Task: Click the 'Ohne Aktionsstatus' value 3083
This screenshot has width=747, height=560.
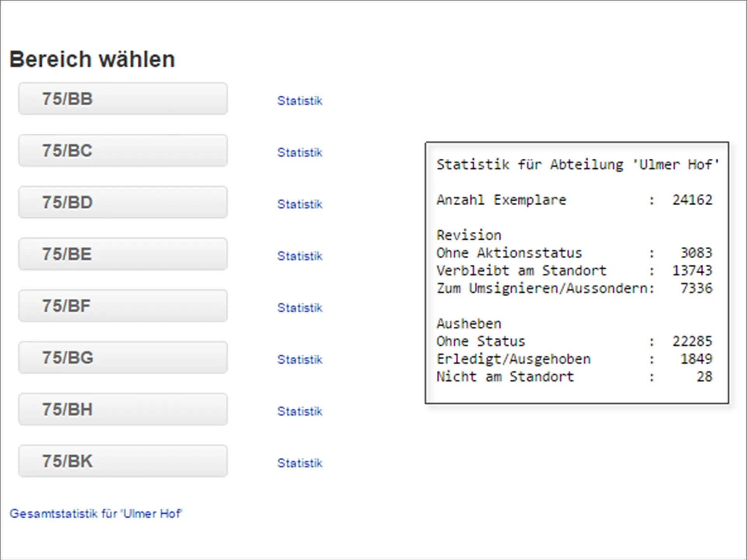Action: point(696,253)
